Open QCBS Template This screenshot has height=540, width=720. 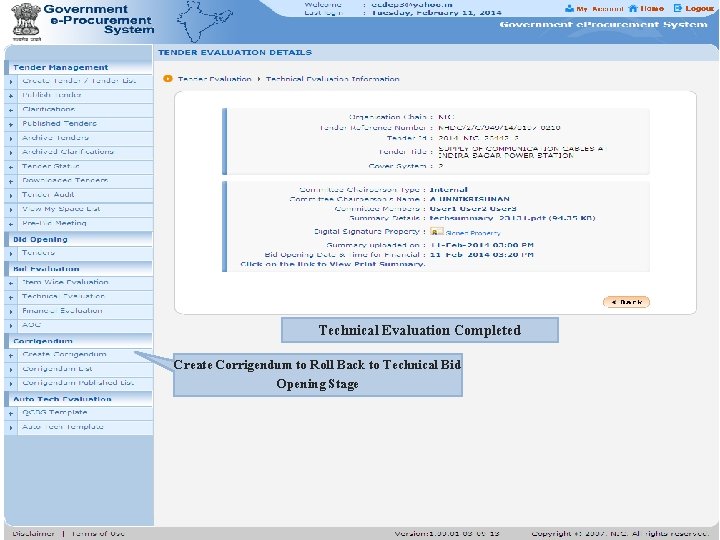55,412
